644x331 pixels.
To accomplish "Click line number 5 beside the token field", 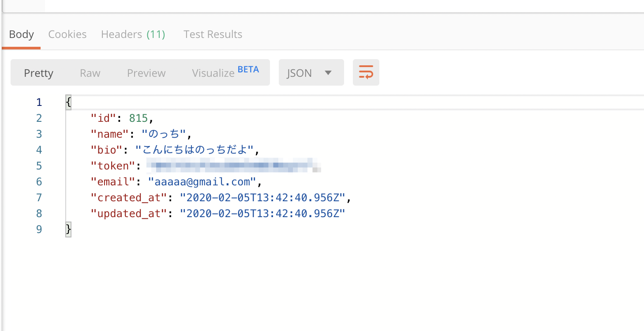I will [39, 165].
